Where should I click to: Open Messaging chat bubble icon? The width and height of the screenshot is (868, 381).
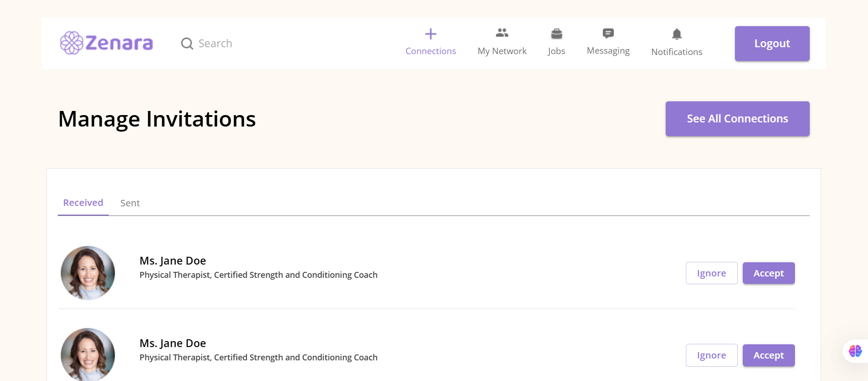pyautogui.click(x=608, y=33)
